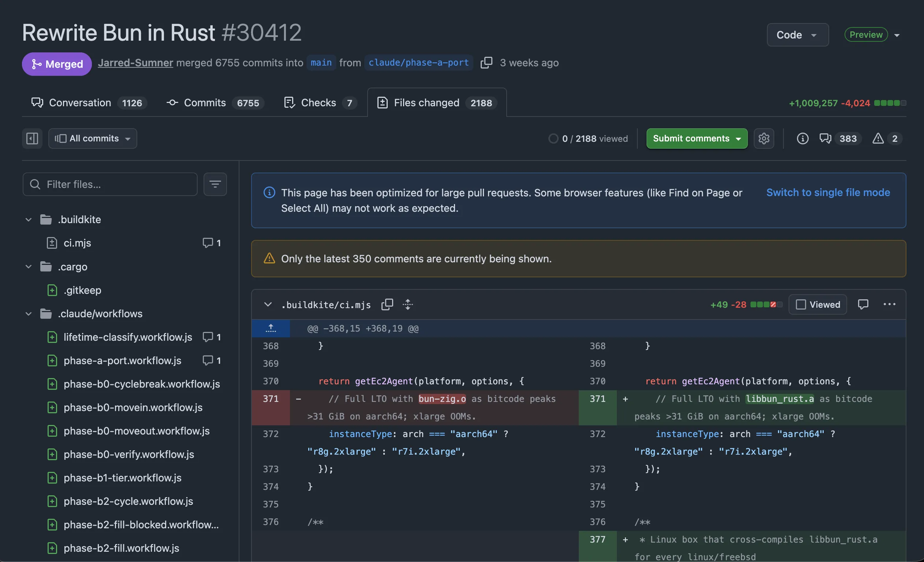Expand all lines of ci.mjs diff
The image size is (924, 562).
407,304
